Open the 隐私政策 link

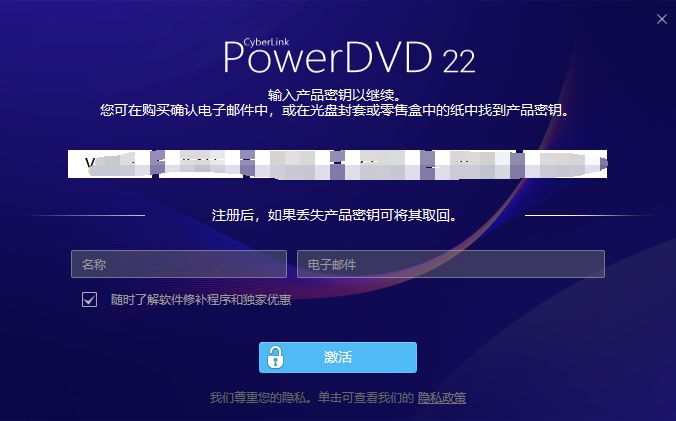442,397
